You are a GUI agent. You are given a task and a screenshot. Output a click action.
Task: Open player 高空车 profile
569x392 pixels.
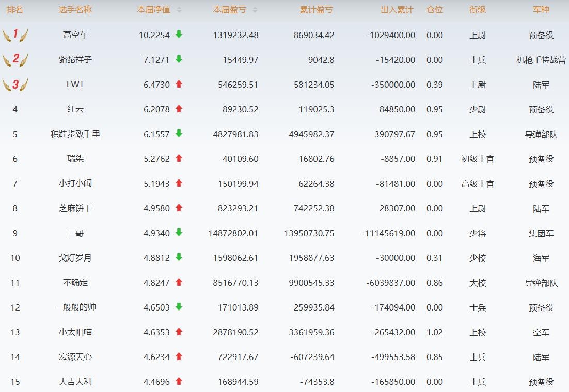[x=75, y=35]
